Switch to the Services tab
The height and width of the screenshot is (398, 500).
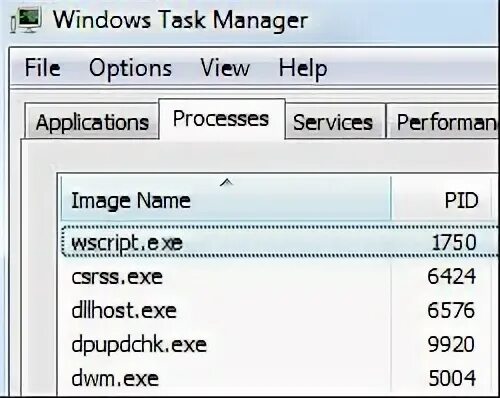click(335, 121)
